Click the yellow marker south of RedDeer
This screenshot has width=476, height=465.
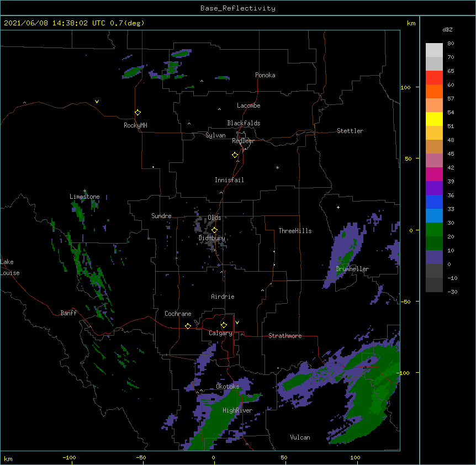click(x=235, y=155)
